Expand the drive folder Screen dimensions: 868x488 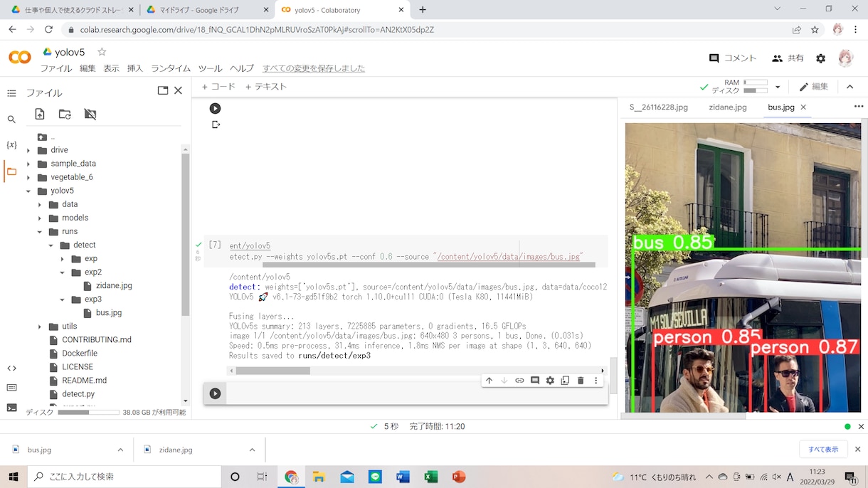tap(28, 151)
